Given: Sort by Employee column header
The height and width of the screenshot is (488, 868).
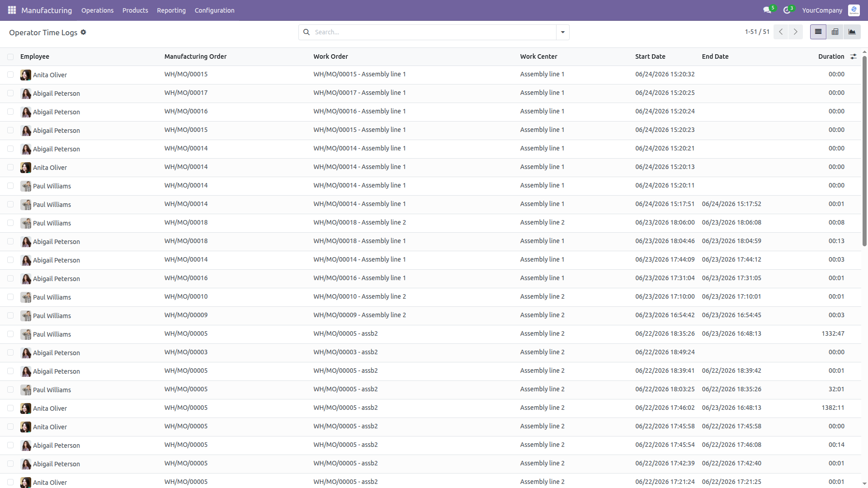Looking at the screenshot, I should (35, 56).
